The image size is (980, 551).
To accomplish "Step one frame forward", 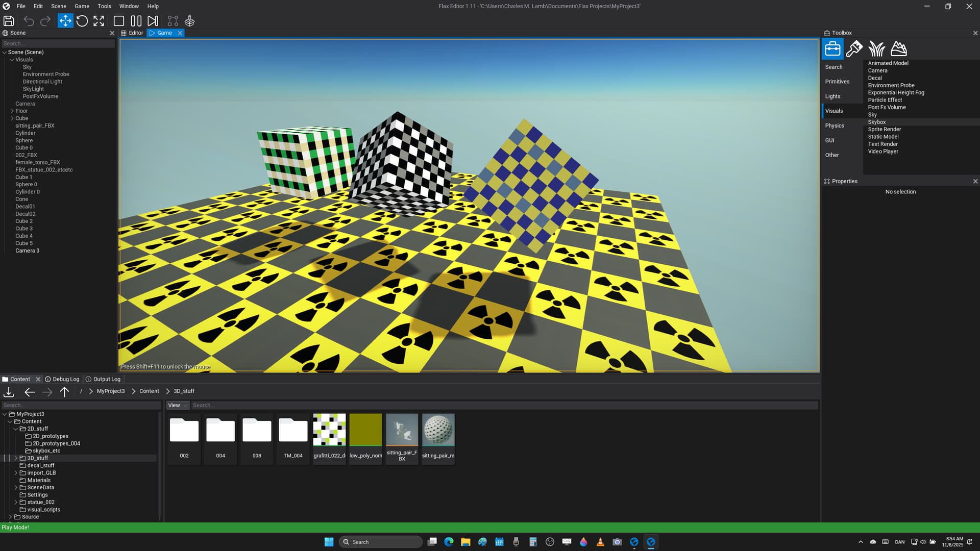I will (153, 21).
